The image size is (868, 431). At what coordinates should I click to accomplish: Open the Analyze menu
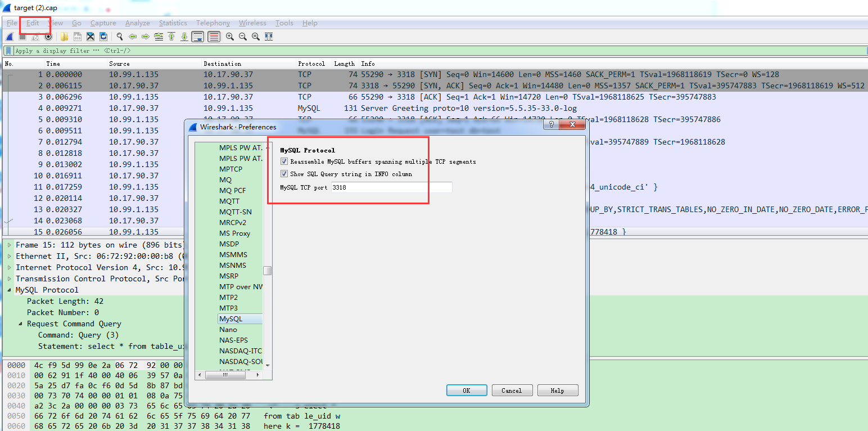click(x=138, y=23)
